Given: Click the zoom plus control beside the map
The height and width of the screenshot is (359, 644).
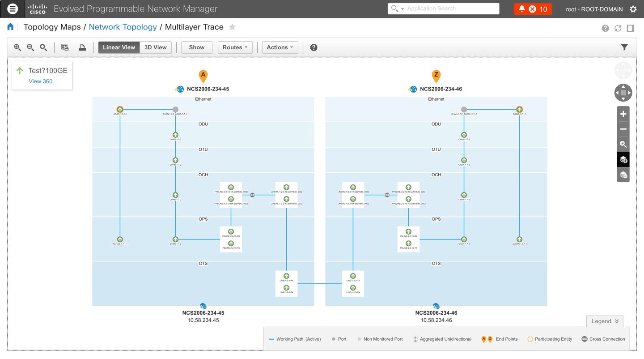Looking at the screenshot, I should click(623, 114).
